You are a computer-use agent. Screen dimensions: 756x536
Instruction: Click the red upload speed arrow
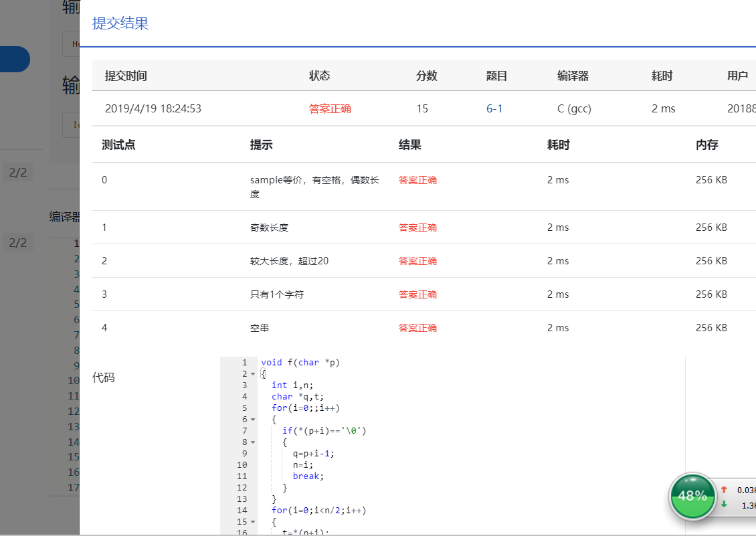click(724, 490)
